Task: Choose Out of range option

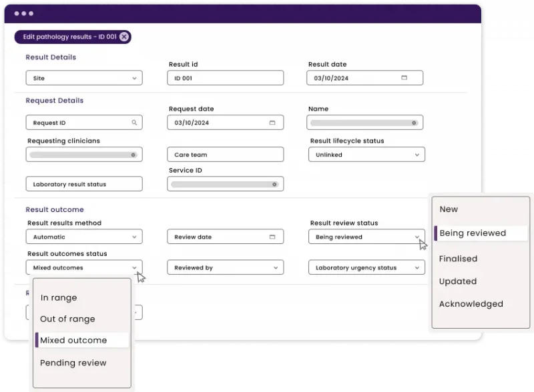Action: 67,319
